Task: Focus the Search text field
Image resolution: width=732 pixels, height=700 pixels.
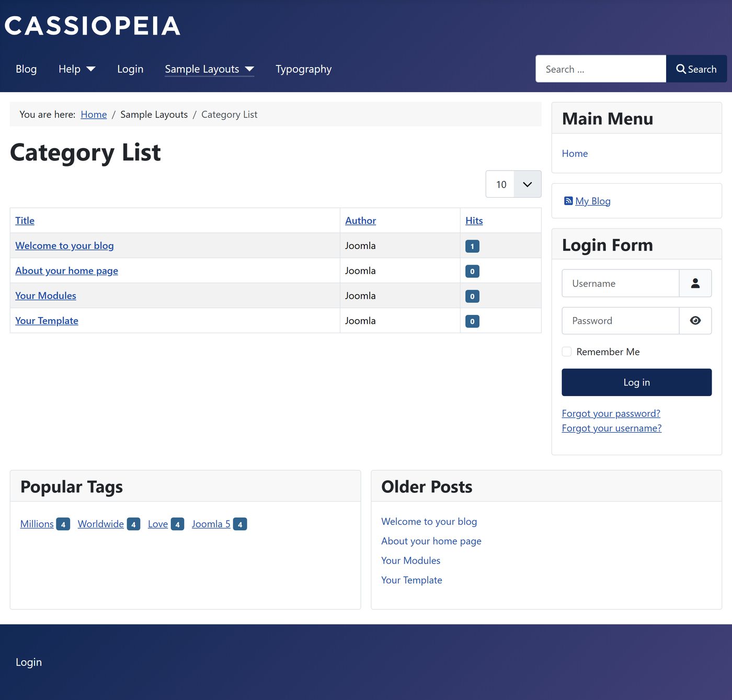Action: pyautogui.click(x=601, y=69)
